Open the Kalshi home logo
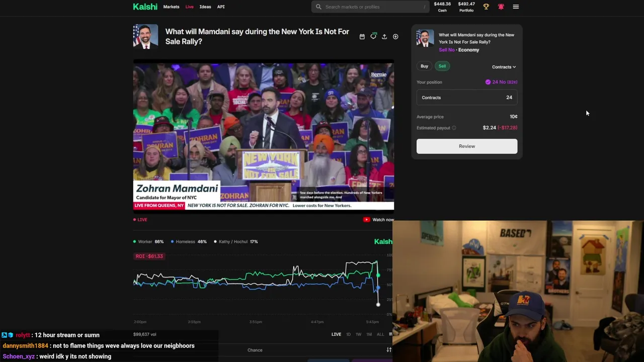 (145, 7)
